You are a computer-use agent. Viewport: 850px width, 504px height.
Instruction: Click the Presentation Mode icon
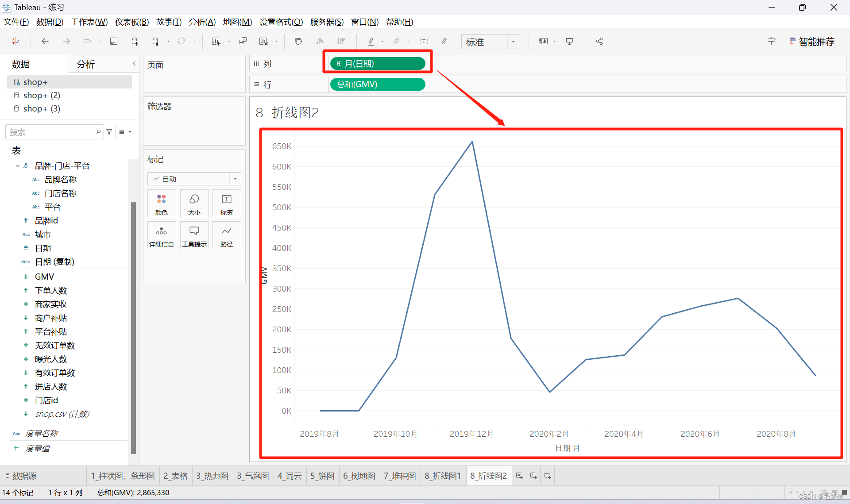570,41
